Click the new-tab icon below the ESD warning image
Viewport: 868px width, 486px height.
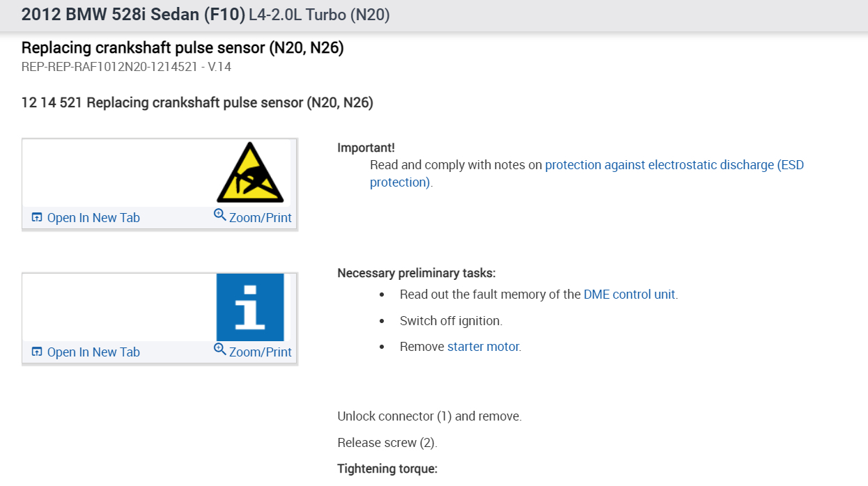pyautogui.click(x=38, y=218)
